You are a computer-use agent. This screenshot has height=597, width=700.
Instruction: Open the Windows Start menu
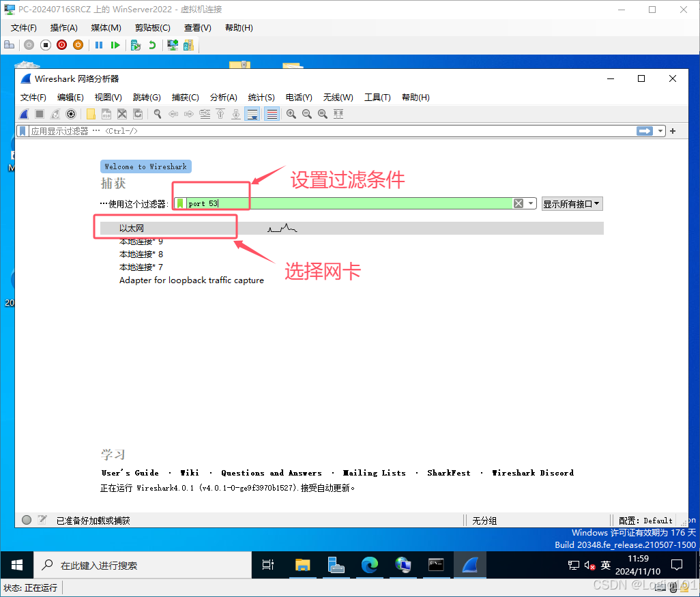pos(17,566)
